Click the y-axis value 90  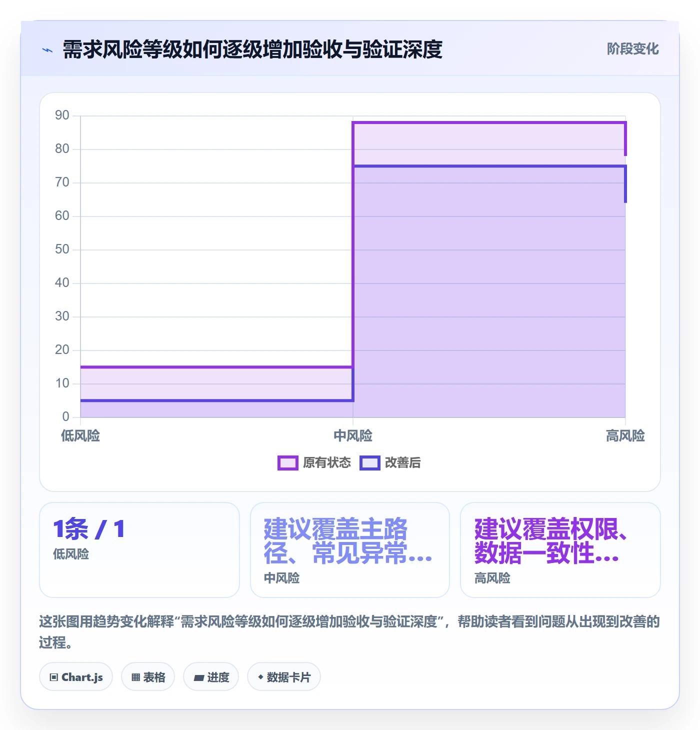[x=62, y=115]
